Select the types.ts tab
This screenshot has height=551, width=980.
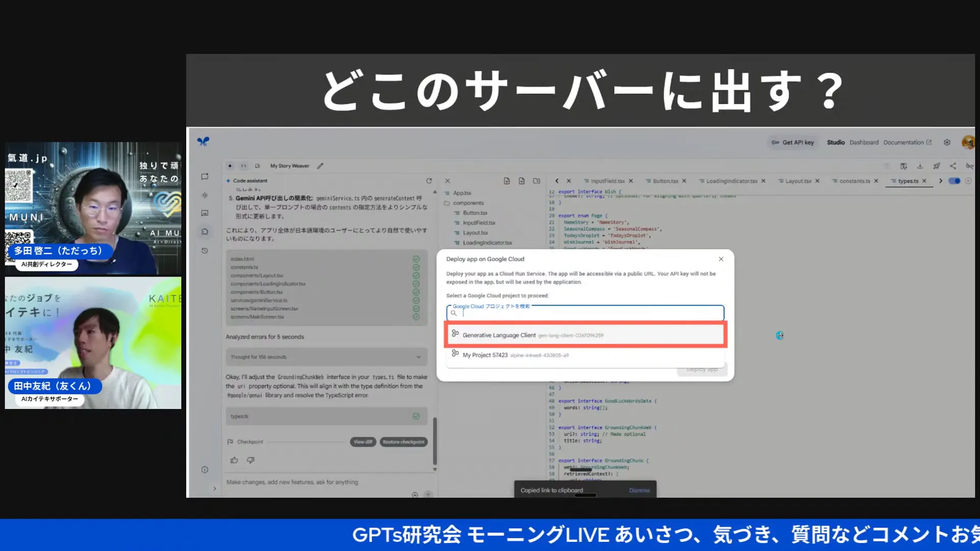908,181
